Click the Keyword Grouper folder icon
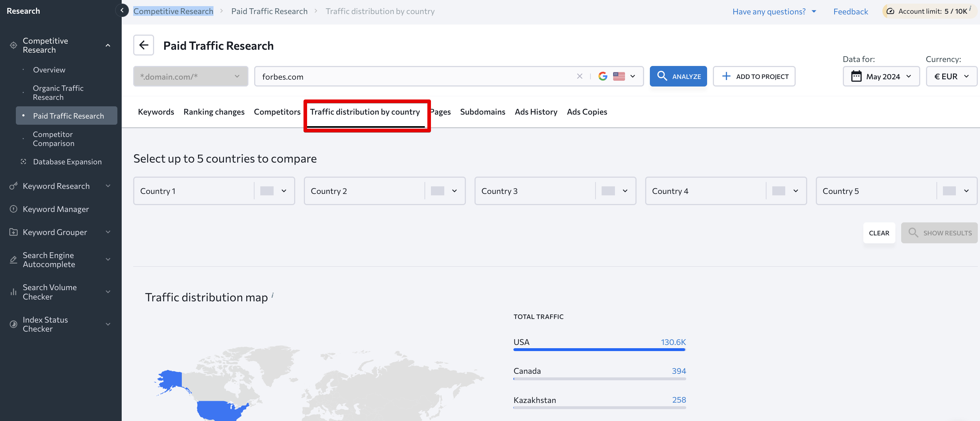The width and height of the screenshot is (980, 421). point(13,232)
